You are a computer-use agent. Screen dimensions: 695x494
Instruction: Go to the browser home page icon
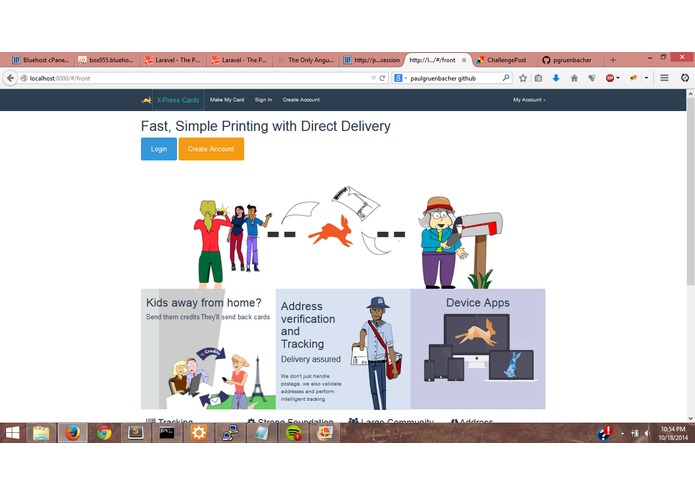tap(574, 78)
